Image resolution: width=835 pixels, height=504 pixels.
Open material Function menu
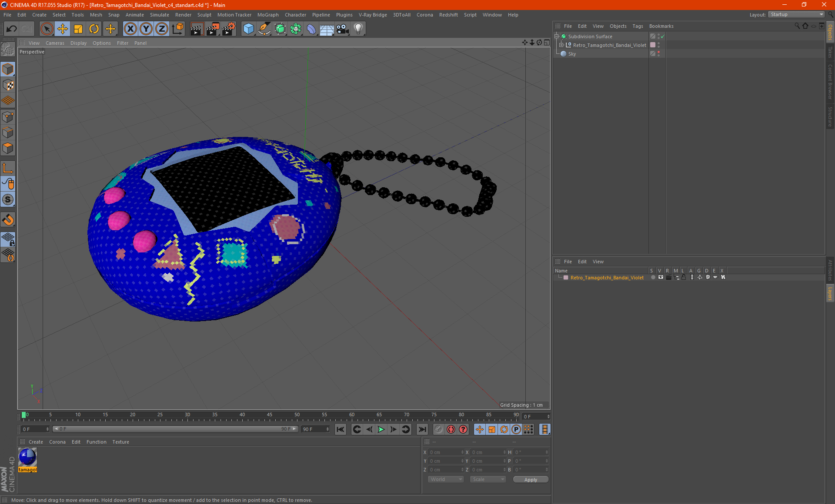(x=96, y=442)
